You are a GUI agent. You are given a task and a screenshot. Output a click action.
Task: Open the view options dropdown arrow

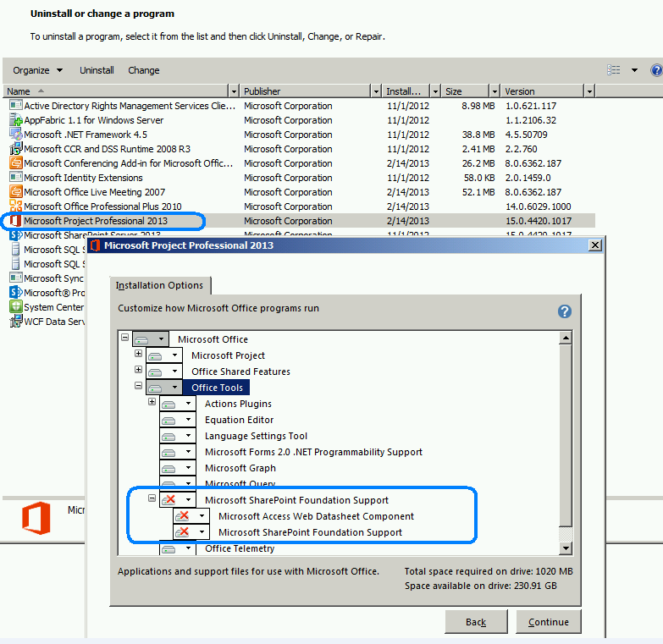(634, 70)
